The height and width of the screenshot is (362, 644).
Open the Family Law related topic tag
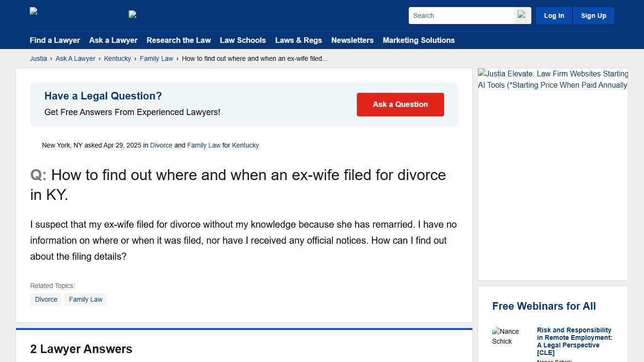(85, 299)
